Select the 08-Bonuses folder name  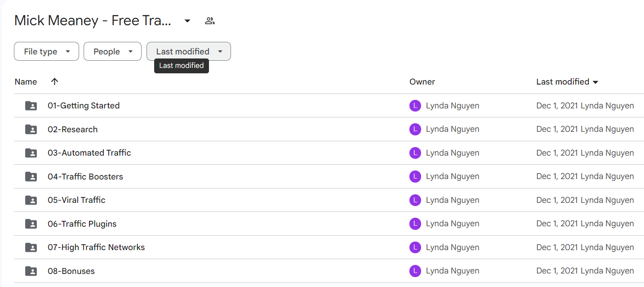tap(71, 271)
